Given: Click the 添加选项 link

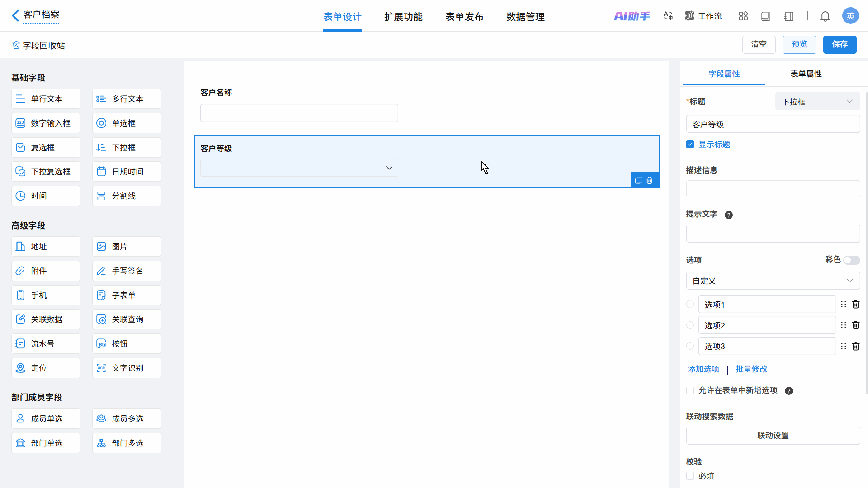Looking at the screenshot, I should 703,369.
